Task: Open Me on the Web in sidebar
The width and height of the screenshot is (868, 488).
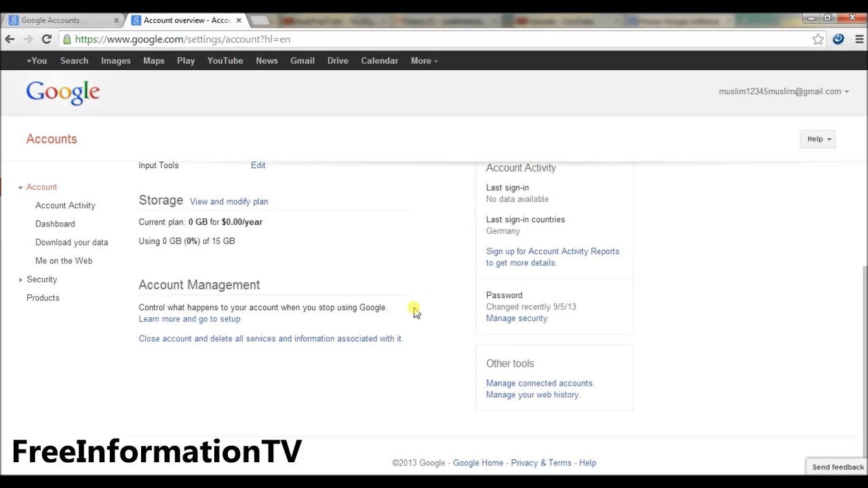Action: tap(64, 261)
